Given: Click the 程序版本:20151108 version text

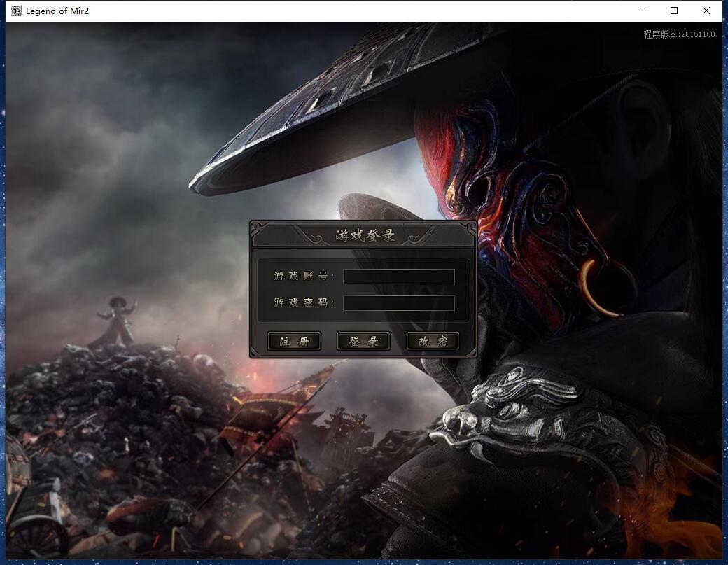Looking at the screenshot, I should (x=679, y=34).
